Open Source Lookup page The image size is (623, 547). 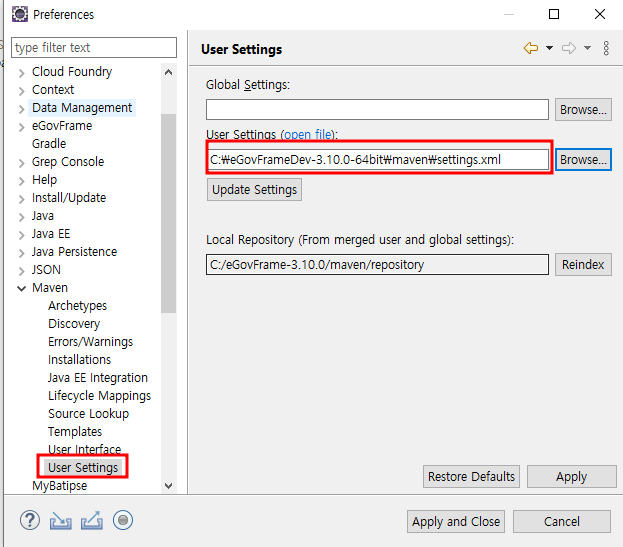click(x=88, y=414)
